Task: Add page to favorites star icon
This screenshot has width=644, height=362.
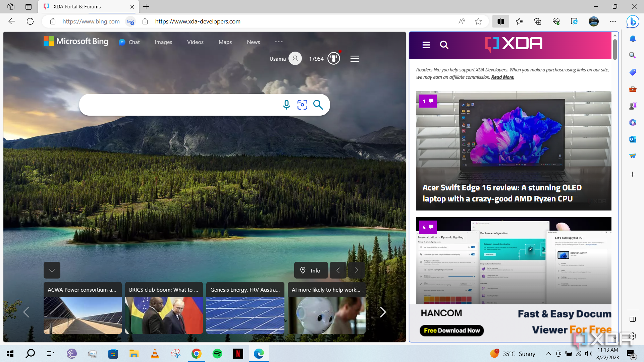Action: click(478, 21)
